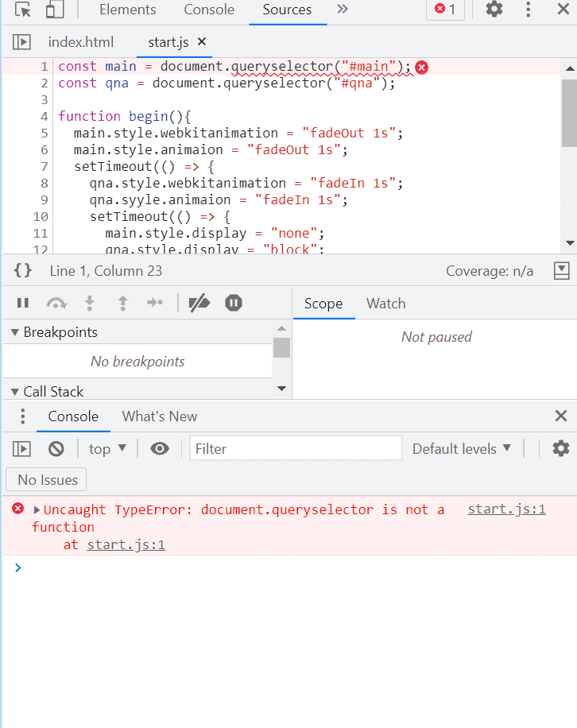Click 'function begin(){' on line 4
The height and width of the screenshot is (728, 577).
(x=125, y=117)
